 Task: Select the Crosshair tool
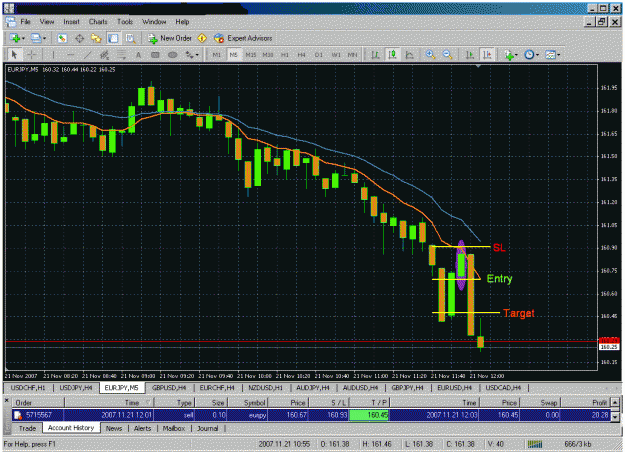point(32,55)
